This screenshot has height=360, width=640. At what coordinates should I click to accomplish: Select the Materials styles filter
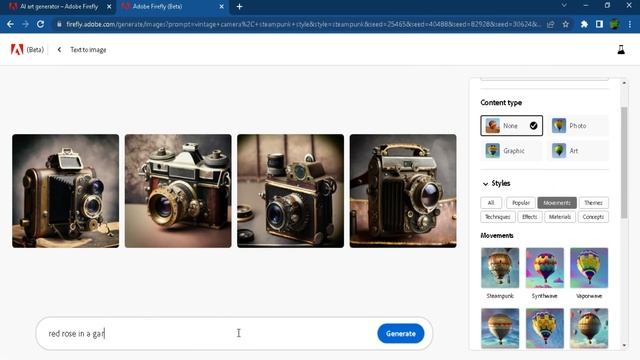coord(560,217)
